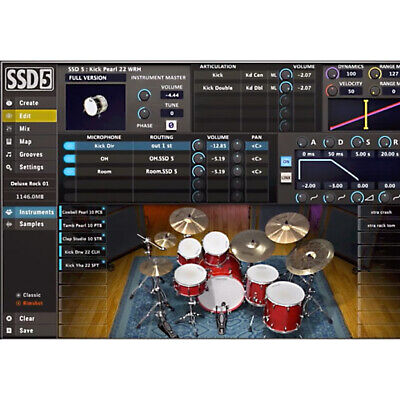Click the kick drum in the kit
Viewport: 400px width, 400px height.
coord(221,294)
